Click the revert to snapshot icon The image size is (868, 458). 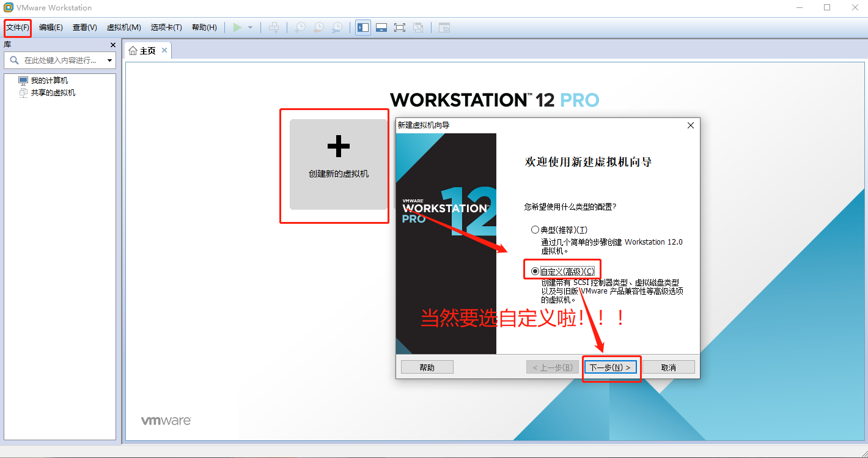click(318, 28)
